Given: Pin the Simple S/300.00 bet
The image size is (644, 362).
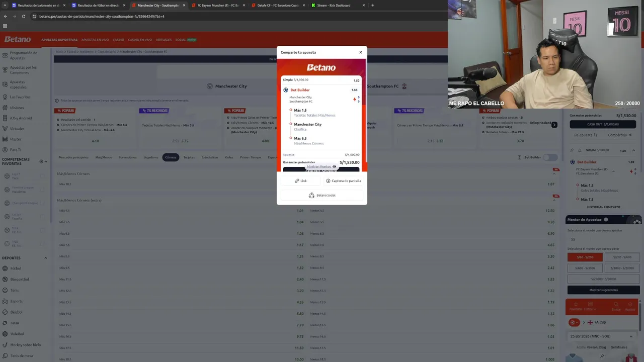Looking at the screenshot, I should coord(572,150).
